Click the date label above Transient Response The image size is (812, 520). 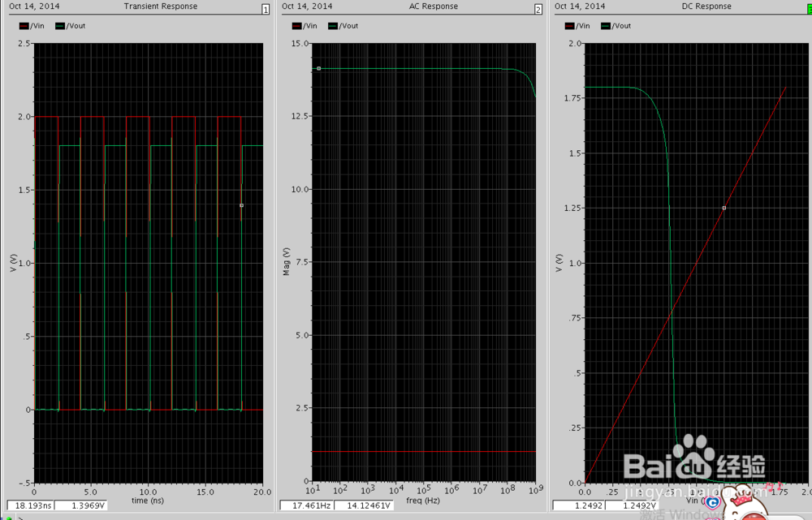(34, 6)
